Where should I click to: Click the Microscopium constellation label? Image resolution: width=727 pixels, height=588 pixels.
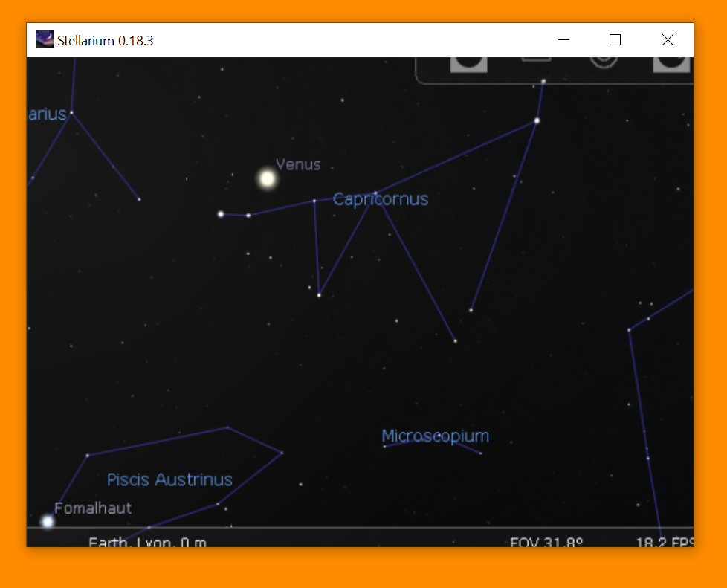[435, 436]
